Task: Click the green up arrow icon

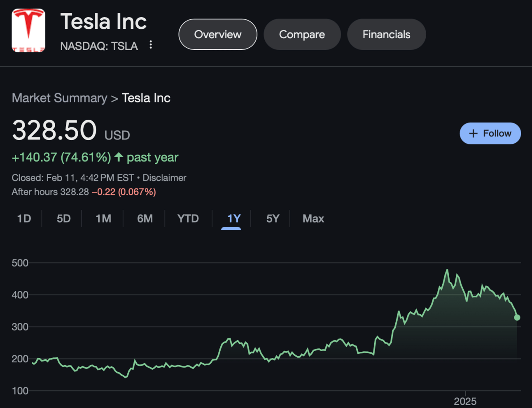Action: [x=119, y=157]
